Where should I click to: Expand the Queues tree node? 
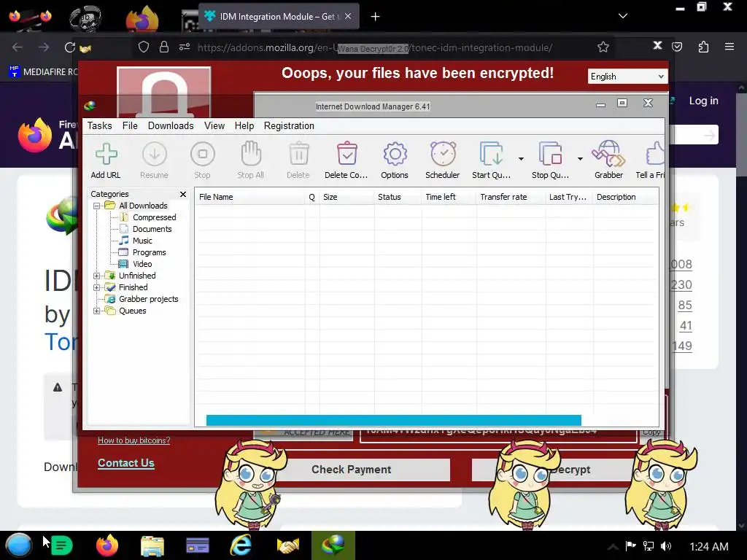[x=97, y=311]
